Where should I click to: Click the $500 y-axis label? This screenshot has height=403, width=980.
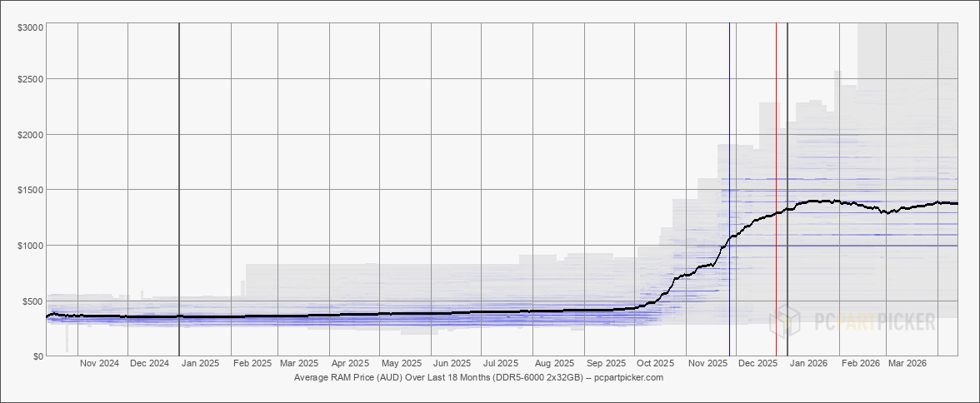[x=32, y=301]
